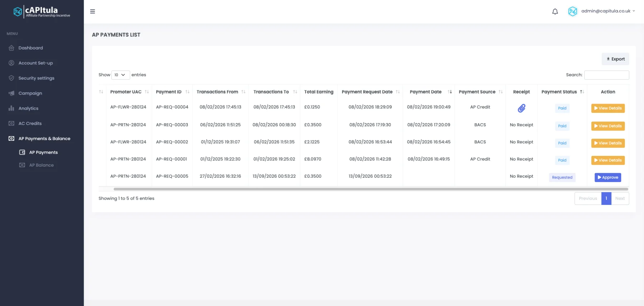Click the cAPItula logo
This screenshot has height=306, width=644.
[42, 11]
